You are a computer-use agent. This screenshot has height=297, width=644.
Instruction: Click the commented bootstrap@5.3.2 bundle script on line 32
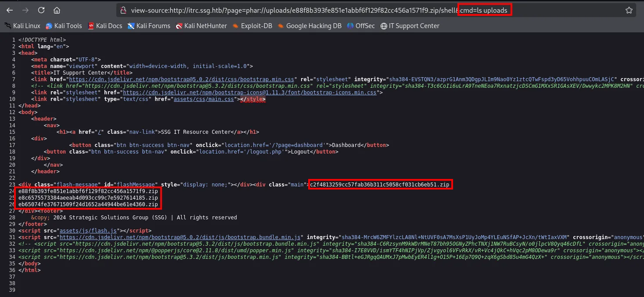(x=331, y=244)
